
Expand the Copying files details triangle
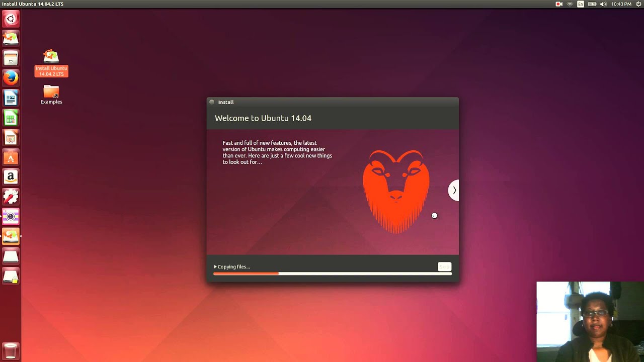215,267
